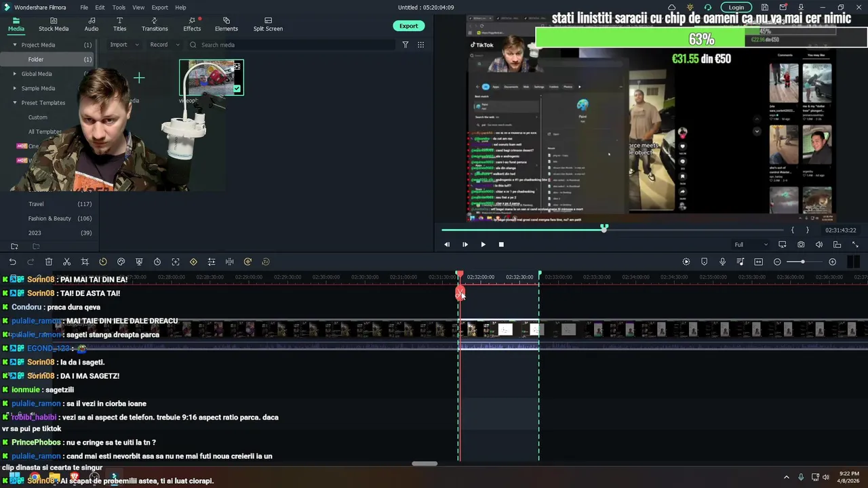This screenshot has height=488, width=868.
Task: Zoom in timeline with plus button
Action: point(833,262)
